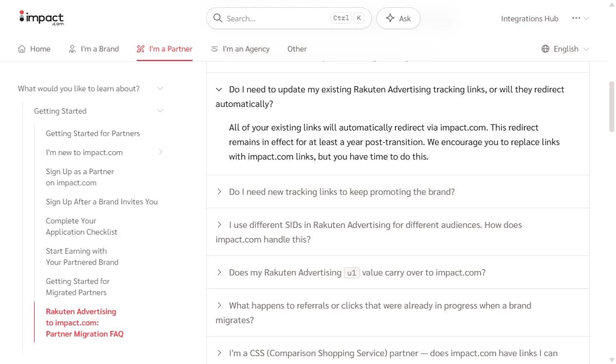The image size is (616, 364).
Task: Click the scrollbar down arrow
Action: point(612,360)
